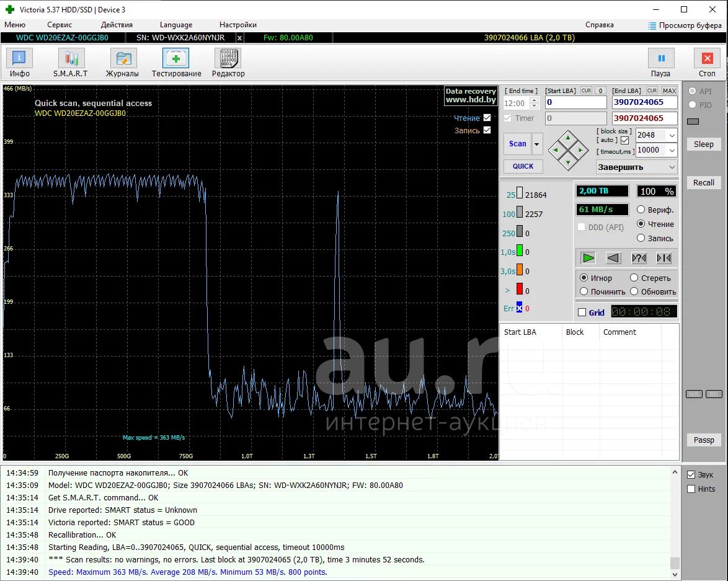This screenshot has height=581, width=728.
Task: Click the Recall button
Action: coord(703,182)
